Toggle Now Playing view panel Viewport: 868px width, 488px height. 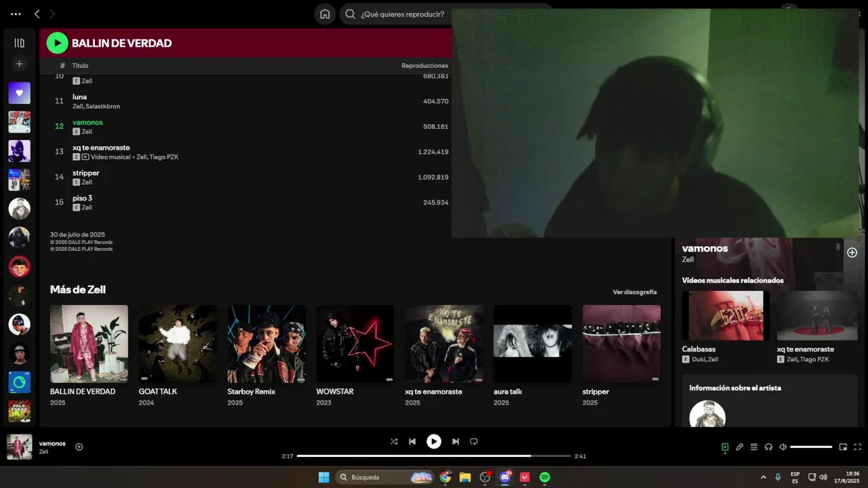coord(725,447)
